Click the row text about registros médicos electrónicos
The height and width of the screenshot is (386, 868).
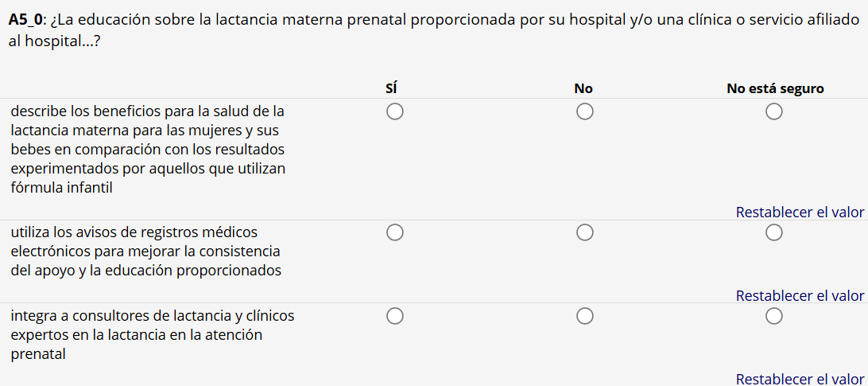(x=145, y=251)
